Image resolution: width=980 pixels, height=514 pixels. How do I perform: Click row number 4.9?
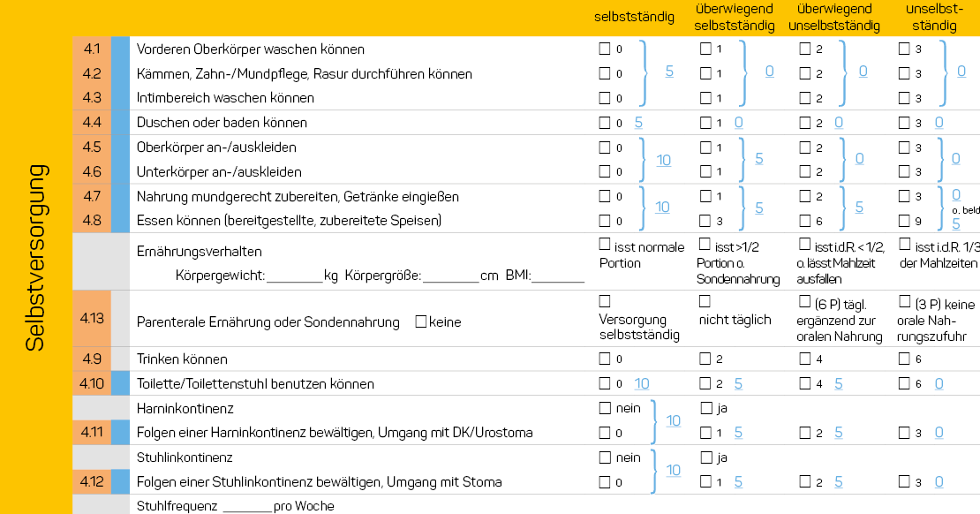(92, 359)
